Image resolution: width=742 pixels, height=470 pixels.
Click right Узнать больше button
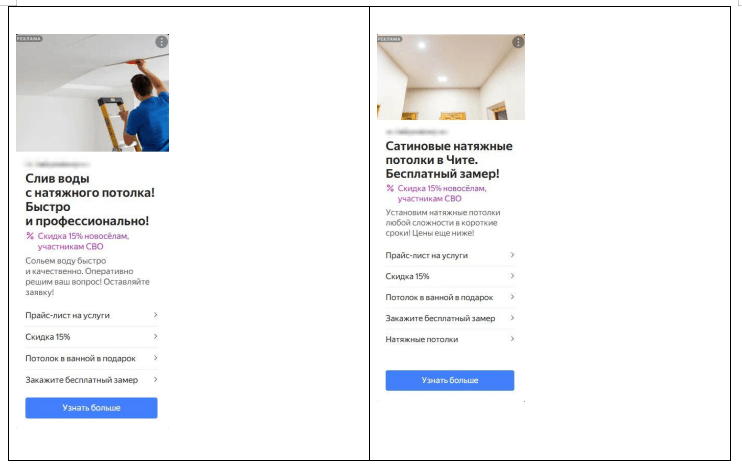click(x=450, y=381)
